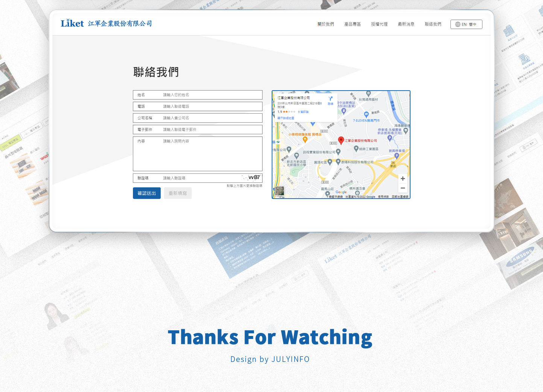The image size is (543, 392).
Task: Click the directions arrow icon in map card
Action: [330, 99]
